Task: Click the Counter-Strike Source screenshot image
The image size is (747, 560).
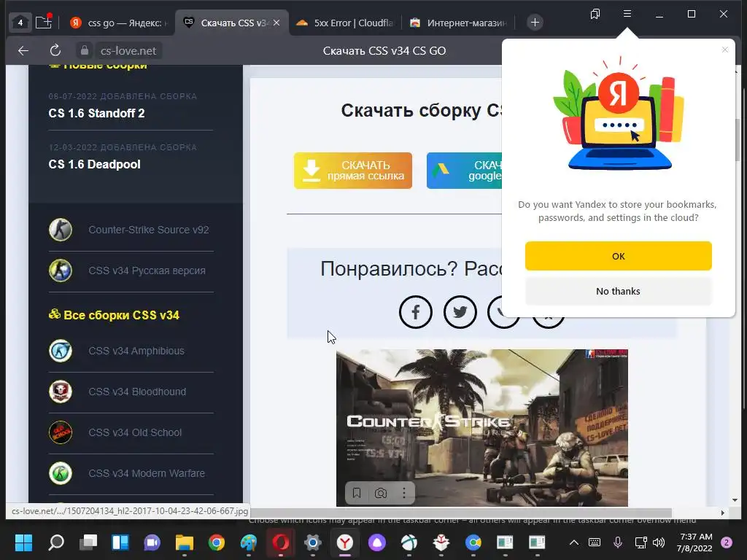Action: [x=482, y=427]
